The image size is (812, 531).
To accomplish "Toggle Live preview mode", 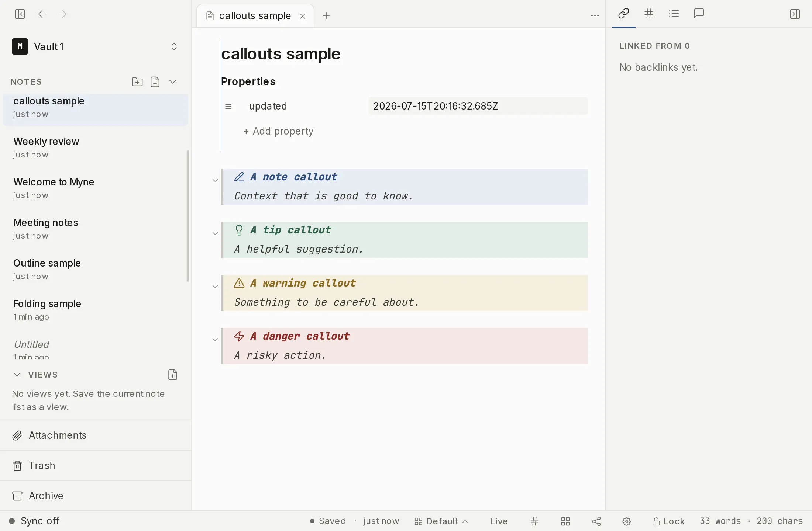I will (x=499, y=521).
